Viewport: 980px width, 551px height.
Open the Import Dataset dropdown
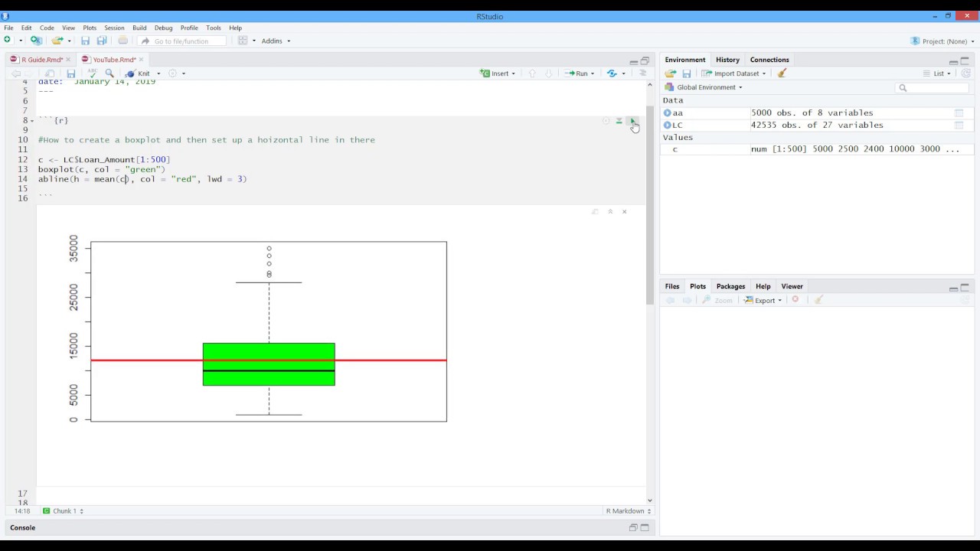[733, 73]
